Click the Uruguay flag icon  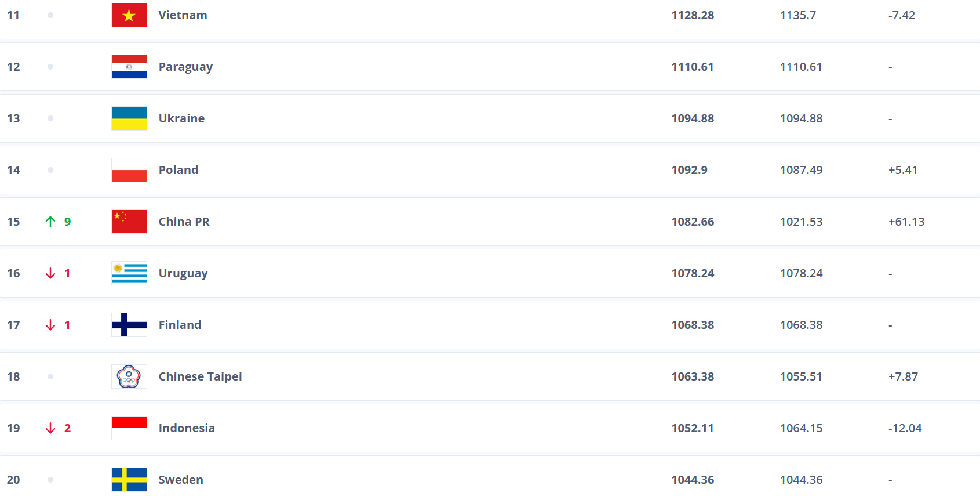pyautogui.click(x=129, y=273)
